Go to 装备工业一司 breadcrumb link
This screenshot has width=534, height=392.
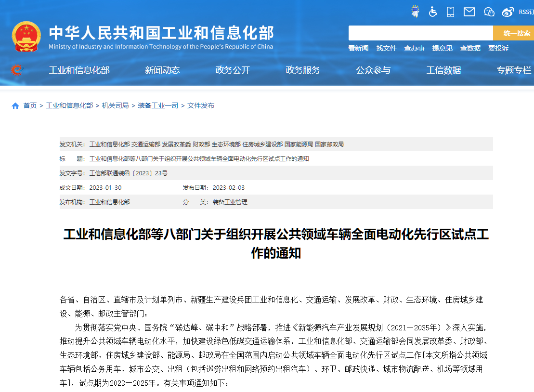click(158, 105)
